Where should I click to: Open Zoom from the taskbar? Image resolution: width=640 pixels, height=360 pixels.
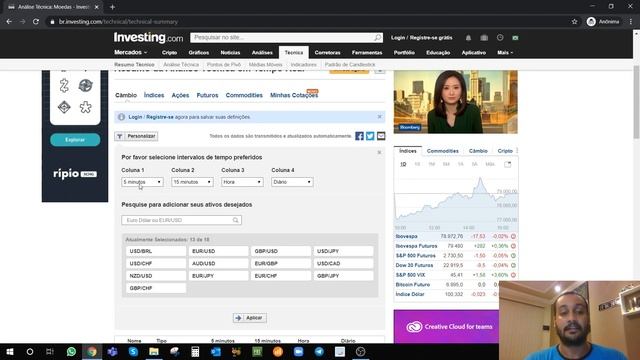tap(298, 351)
